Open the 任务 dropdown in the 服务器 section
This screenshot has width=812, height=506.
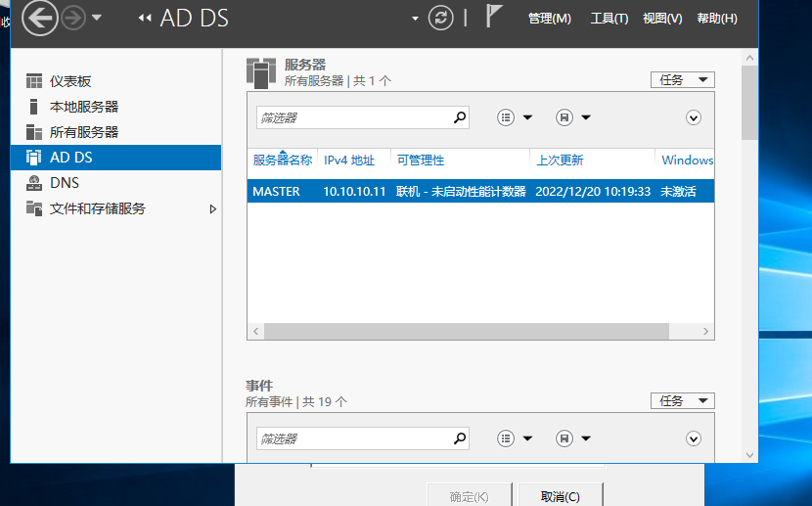(683, 79)
